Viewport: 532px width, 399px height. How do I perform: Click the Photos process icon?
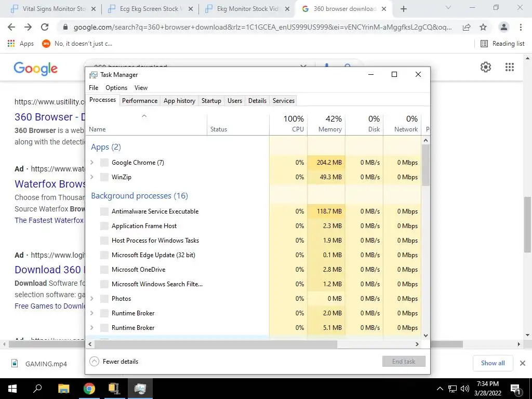tap(104, 299)
